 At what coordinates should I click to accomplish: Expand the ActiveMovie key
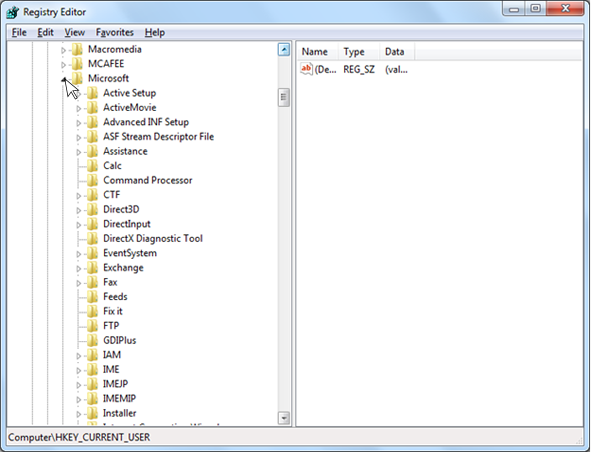[79, 108]
